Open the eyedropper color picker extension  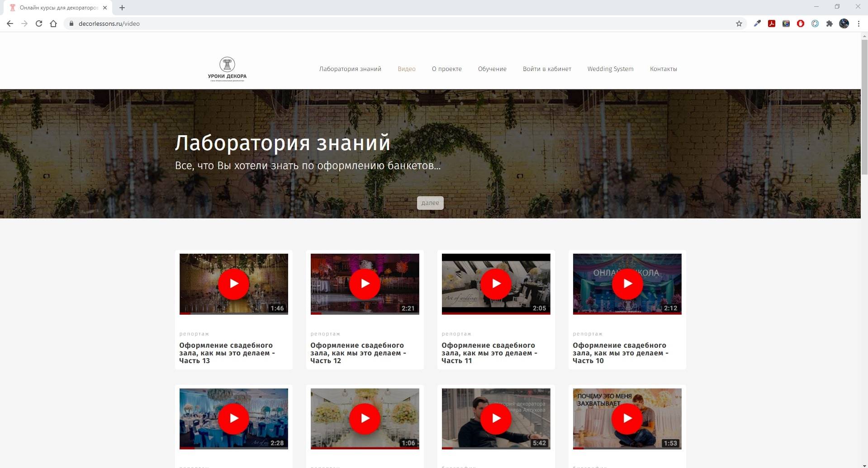757,24
